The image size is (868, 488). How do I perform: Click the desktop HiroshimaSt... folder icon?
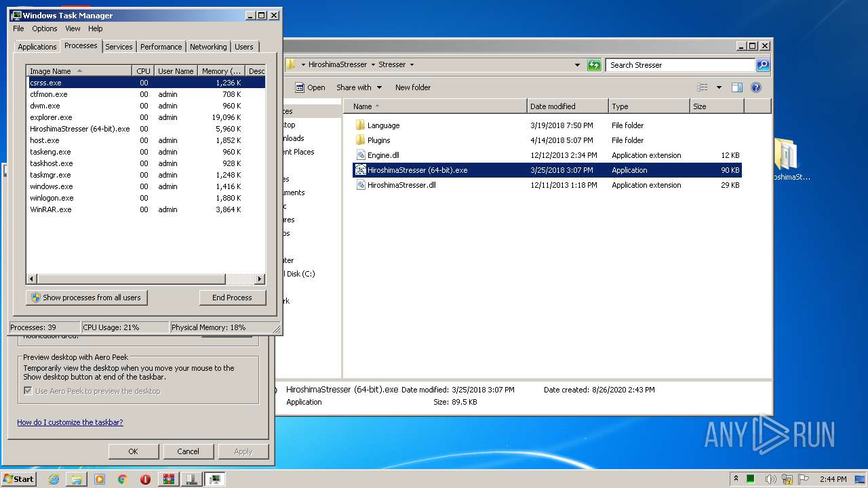coord(787,155)
